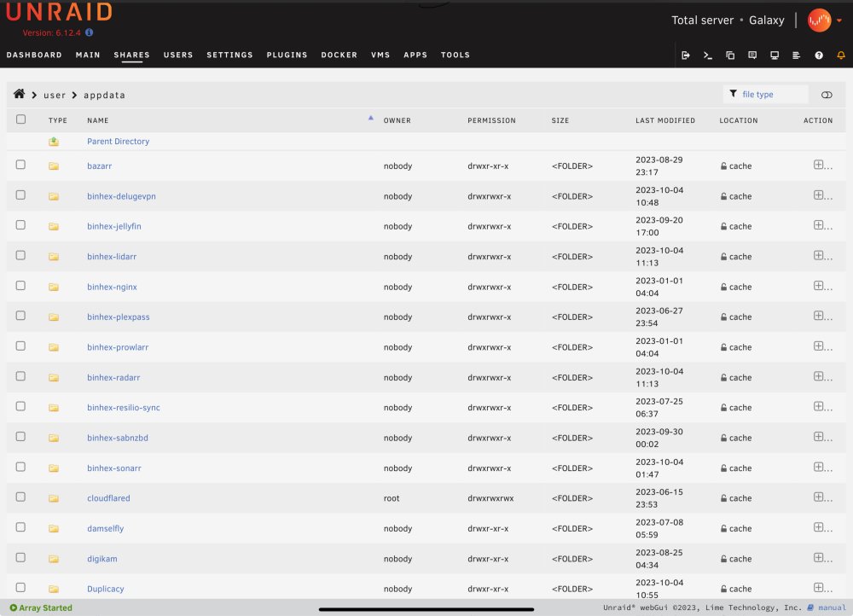Switch to the Main tab

(x=88, y=55)
